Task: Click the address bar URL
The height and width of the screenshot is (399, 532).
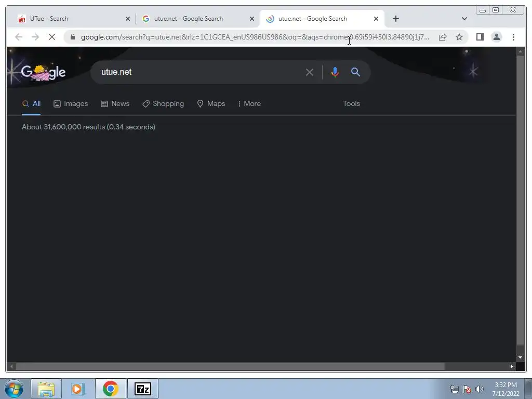Action: [x=255, y=37]
